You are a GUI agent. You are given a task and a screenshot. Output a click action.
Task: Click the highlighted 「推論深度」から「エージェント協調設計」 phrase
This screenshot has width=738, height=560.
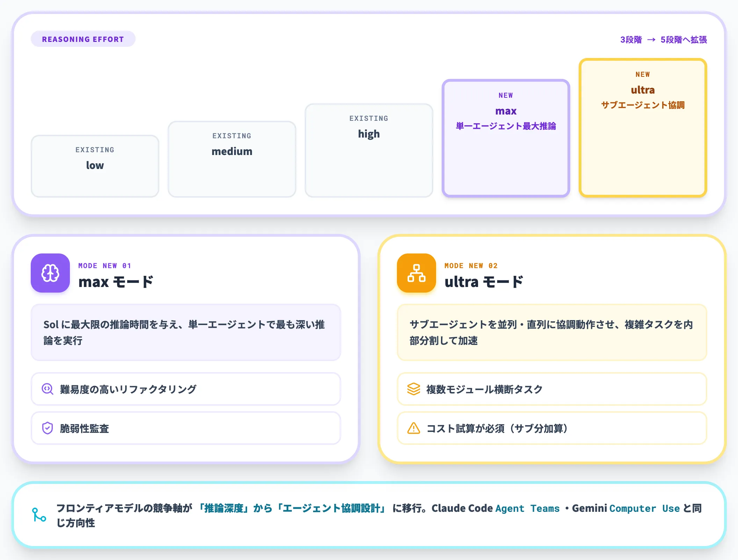[291, 508]
